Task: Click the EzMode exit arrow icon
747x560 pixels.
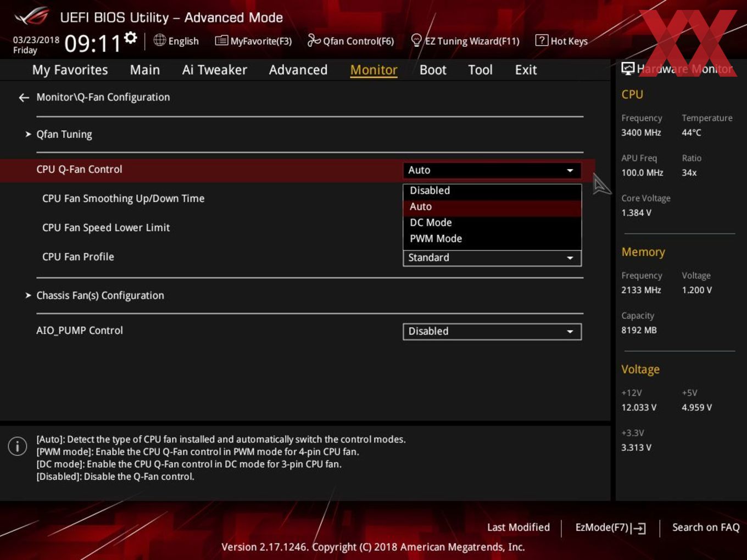Action: point(638,528)
